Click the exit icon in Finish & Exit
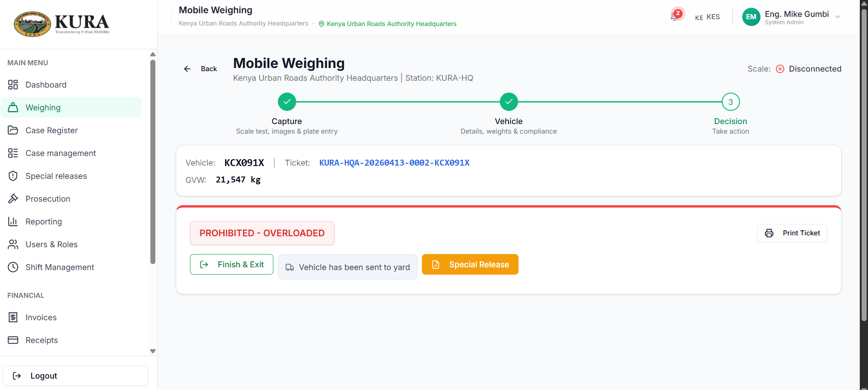The height and width of the screenshot is (390, 868). pyautogui.click(x=204, y=265)
